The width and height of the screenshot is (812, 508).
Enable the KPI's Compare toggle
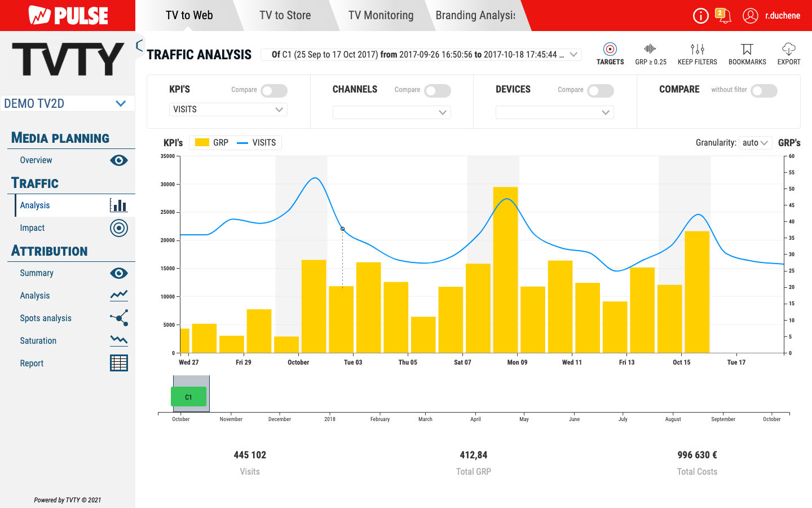(274, 91)
